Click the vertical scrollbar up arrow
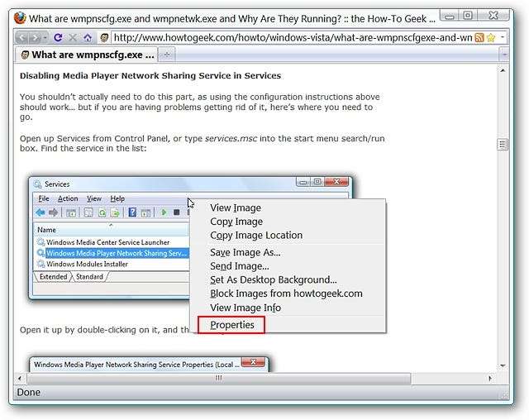This screenshot has height=420, width=529. (503, 70)
